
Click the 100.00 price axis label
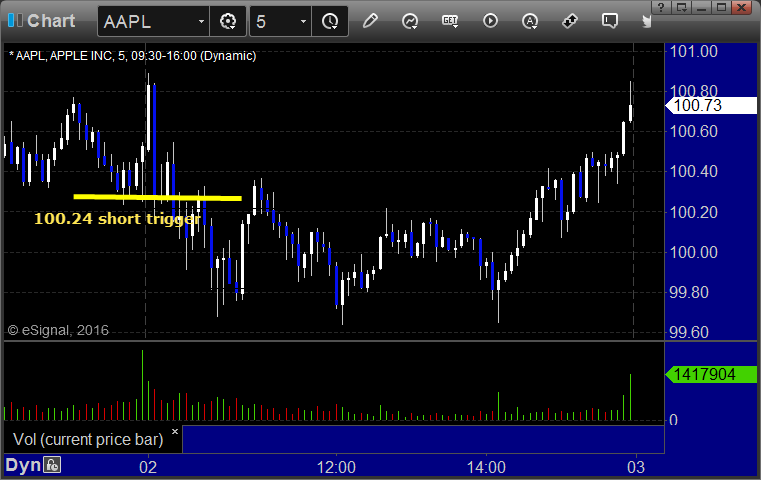(693, 252)
